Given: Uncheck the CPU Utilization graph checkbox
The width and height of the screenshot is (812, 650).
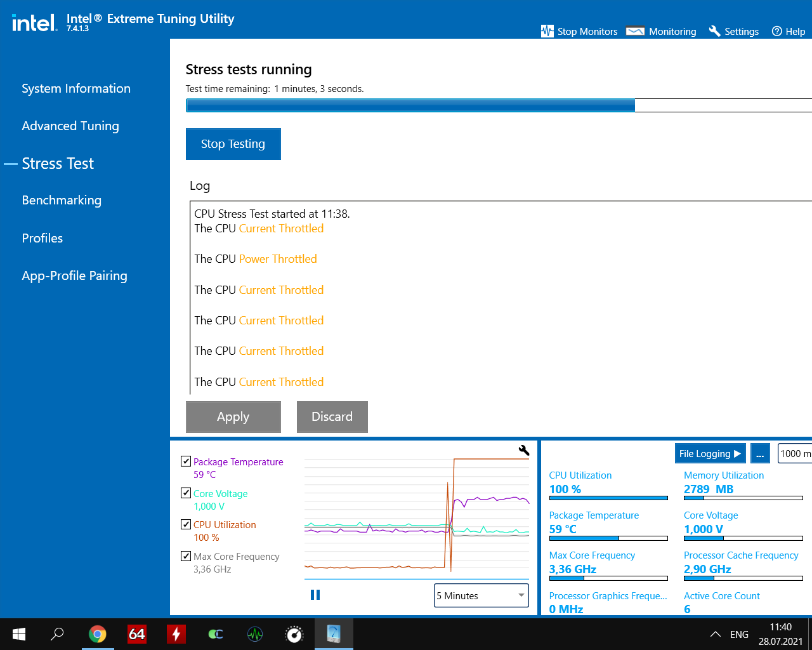Looking at the screenshot, I should click(x=186, y=524).
